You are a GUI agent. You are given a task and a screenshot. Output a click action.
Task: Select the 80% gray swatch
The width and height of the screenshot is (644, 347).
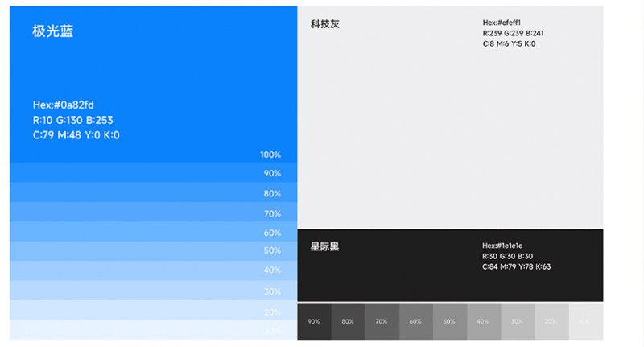pyautogui.click(x=348, y=321)
